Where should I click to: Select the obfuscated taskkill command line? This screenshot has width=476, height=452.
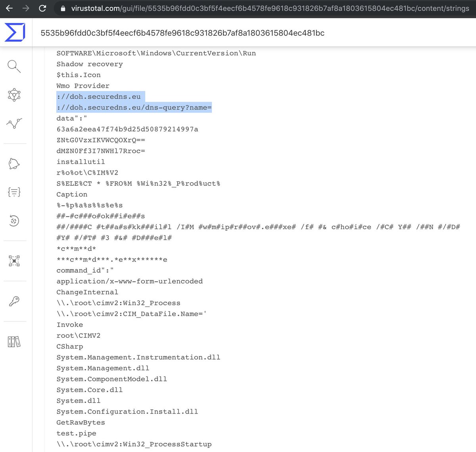(258, 227)
